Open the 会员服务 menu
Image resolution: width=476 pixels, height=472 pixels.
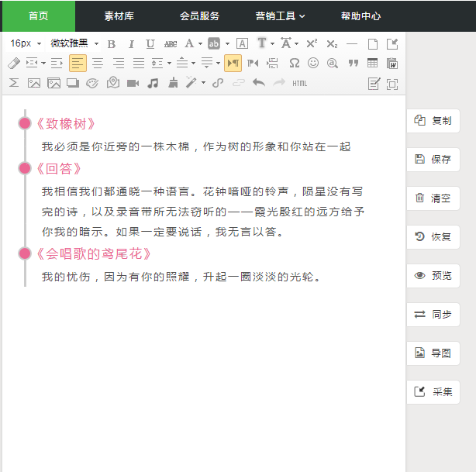[x=199, y=16]
